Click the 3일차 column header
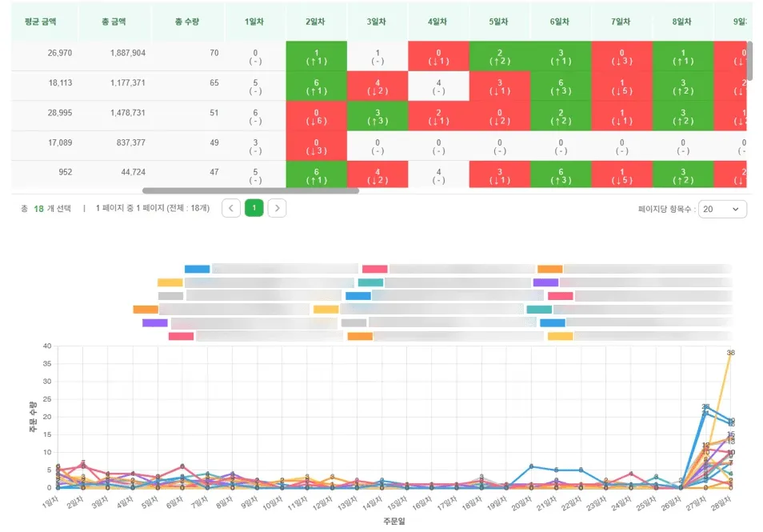 pos(377,22)
